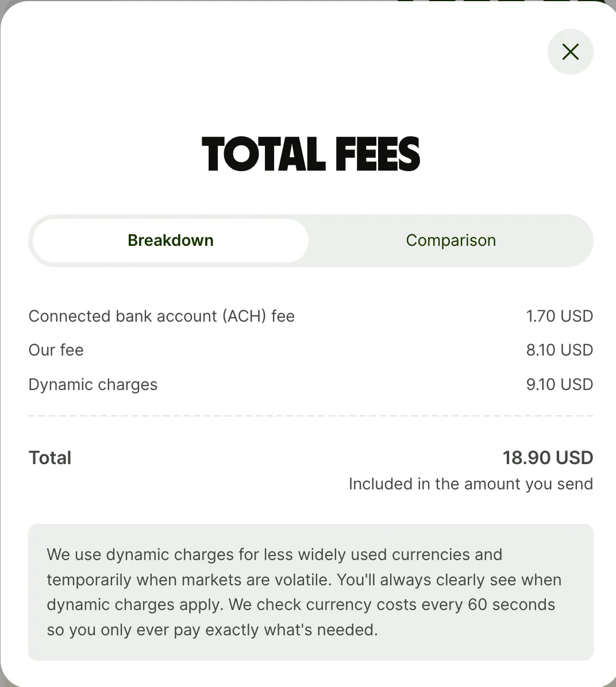Close the Total Fees dialog
The height and width of the screenshot is (687, 616).
coord(570,52)
